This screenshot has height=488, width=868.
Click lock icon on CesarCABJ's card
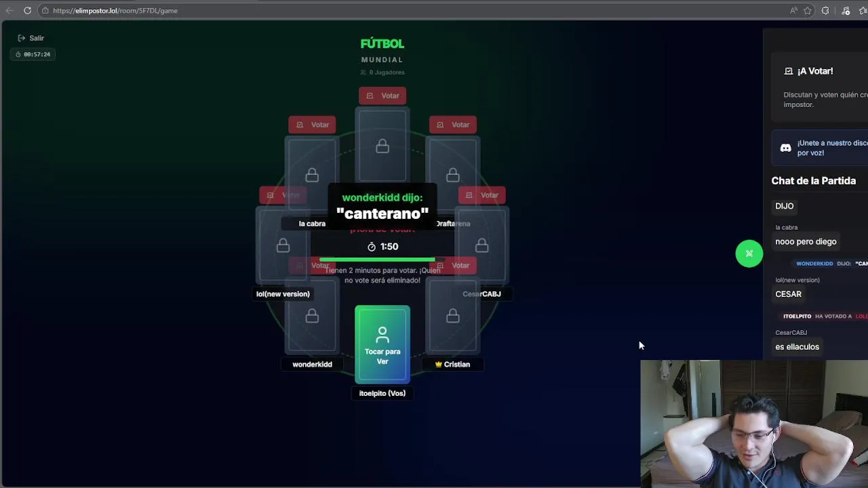coord(481,245)
